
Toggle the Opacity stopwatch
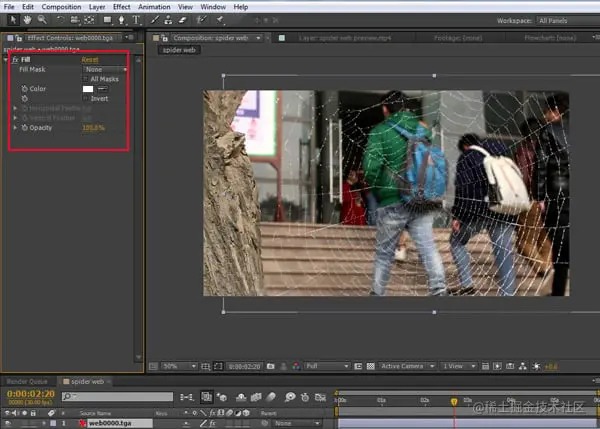click(x=23, y=128)
